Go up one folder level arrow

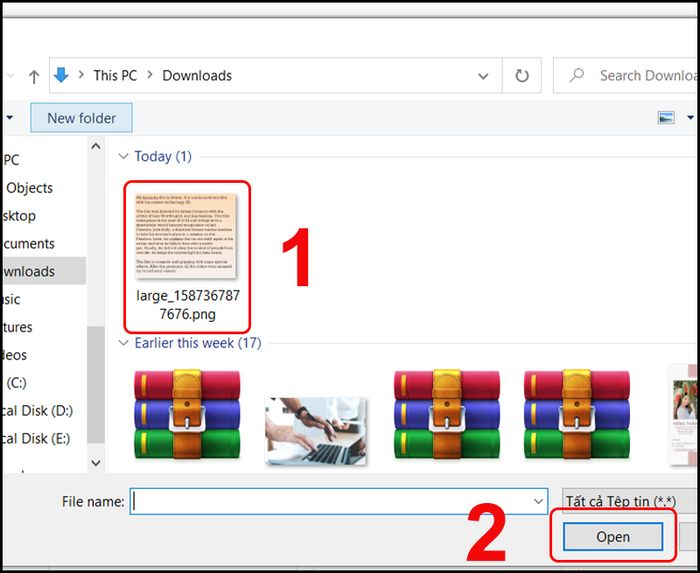[34, 76]
